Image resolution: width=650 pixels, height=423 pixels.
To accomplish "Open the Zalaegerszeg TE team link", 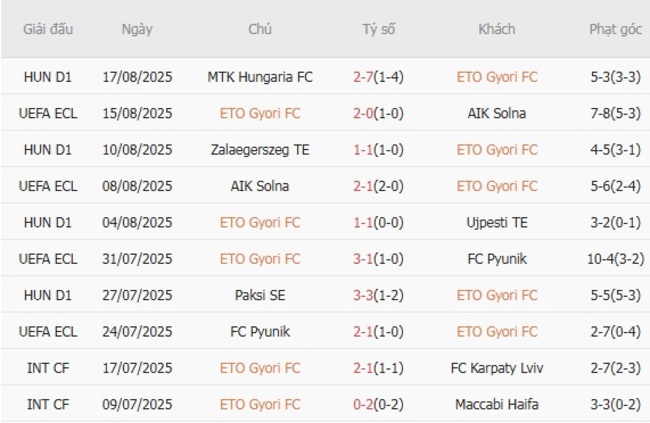I will [260, 149].
